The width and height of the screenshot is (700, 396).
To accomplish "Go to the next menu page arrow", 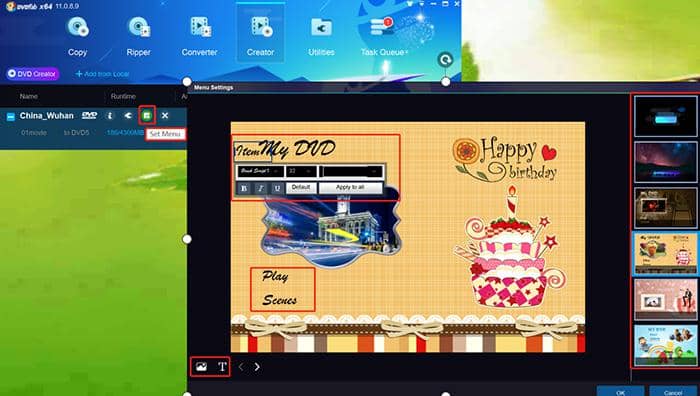I will click(257, 367).
